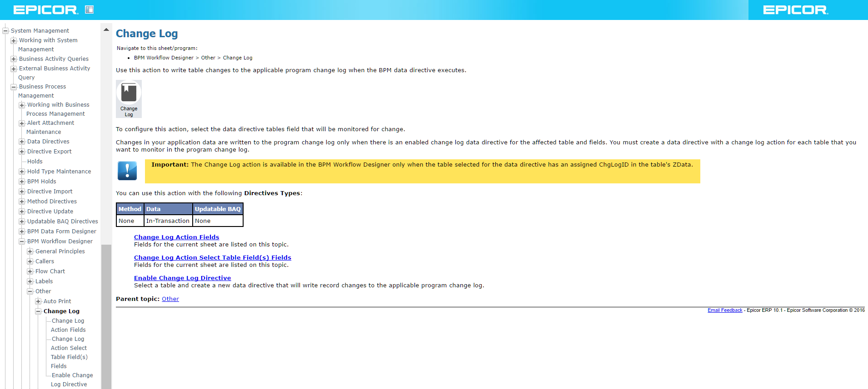This screenshot has width=868, height=389.
Task: Expand the Working with System Management node
Action: [x=14, y=40]
